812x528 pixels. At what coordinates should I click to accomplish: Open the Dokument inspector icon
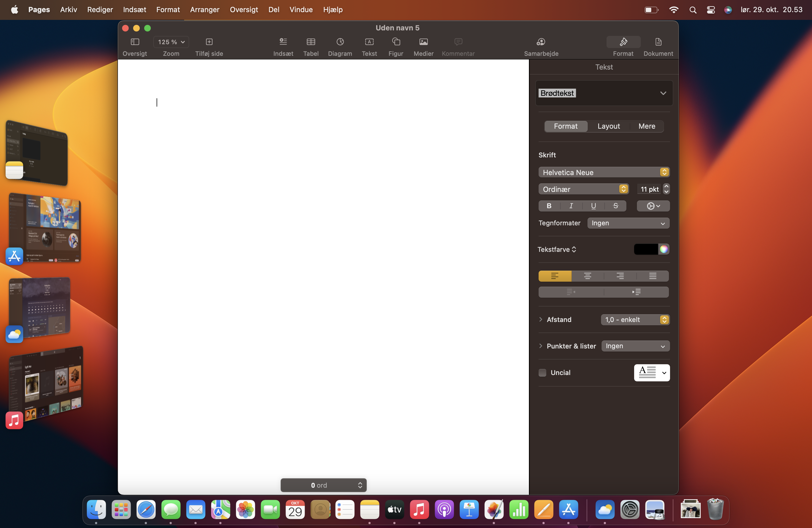tap(658, 42)
